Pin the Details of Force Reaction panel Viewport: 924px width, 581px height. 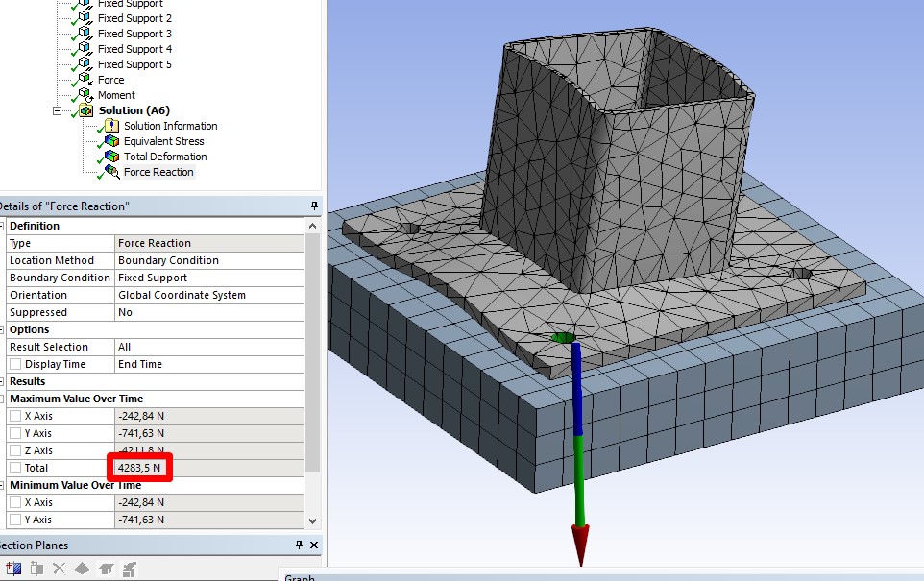click(x=314, y=206)
